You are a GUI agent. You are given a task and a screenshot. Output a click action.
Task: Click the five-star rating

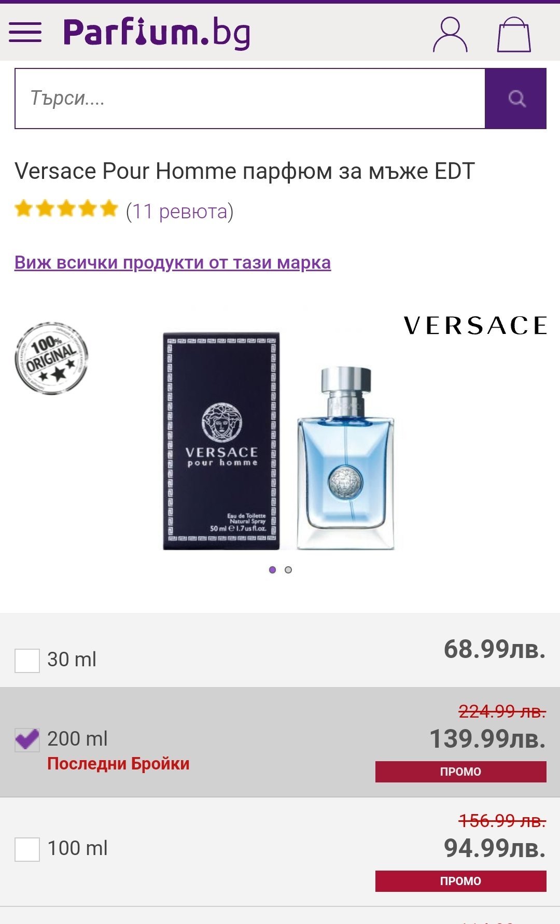(66, 209)
